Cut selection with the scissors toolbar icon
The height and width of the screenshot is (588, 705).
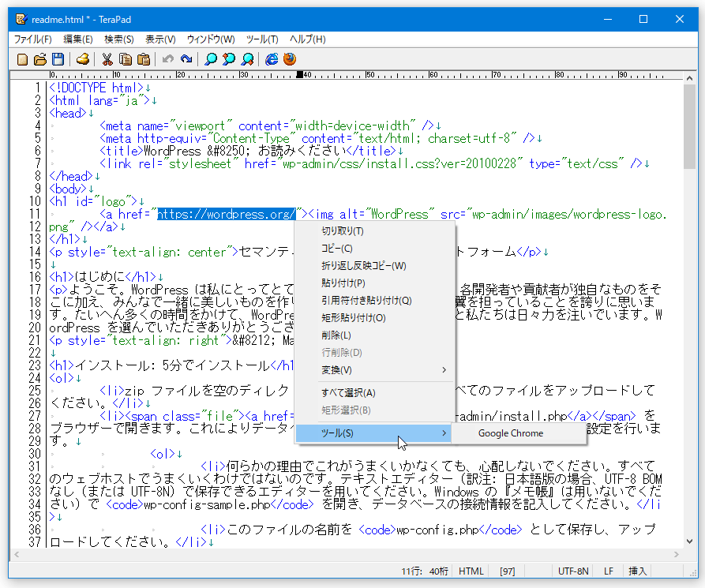107,59
